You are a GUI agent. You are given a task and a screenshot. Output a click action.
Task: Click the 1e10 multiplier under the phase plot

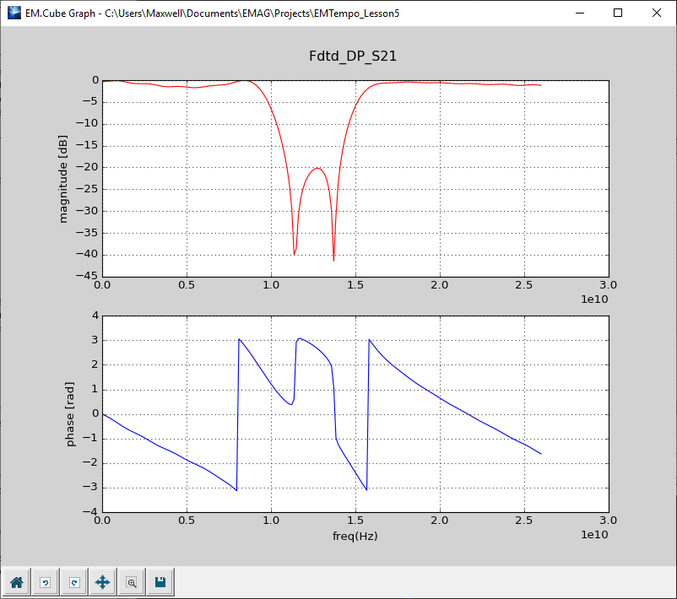click(594, 535)
